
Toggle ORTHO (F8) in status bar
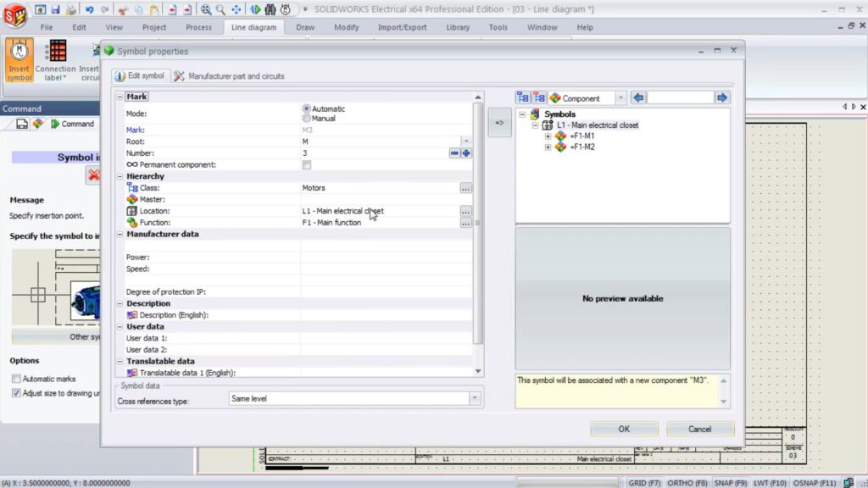click(687, 483)
